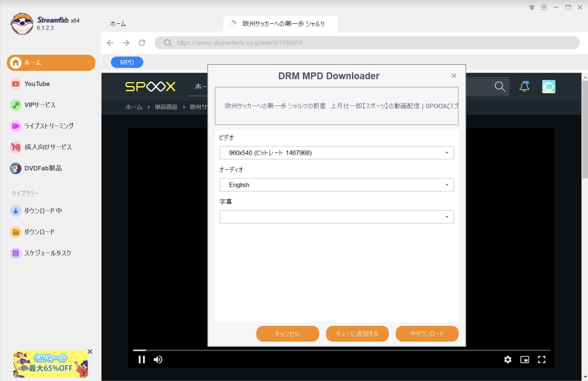
Task: Enable picture-in-picture mode
Action: click(525, 360)
